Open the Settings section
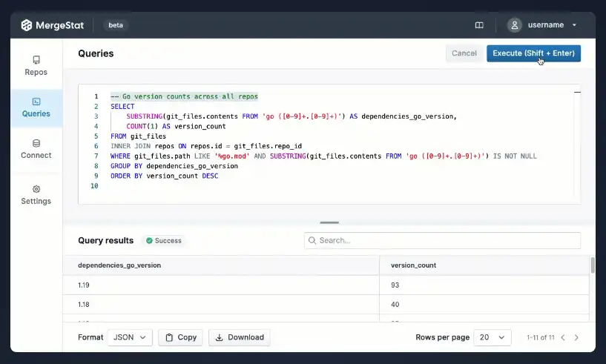Viewport: 606px width, 364px height. [x=36, y=195]
